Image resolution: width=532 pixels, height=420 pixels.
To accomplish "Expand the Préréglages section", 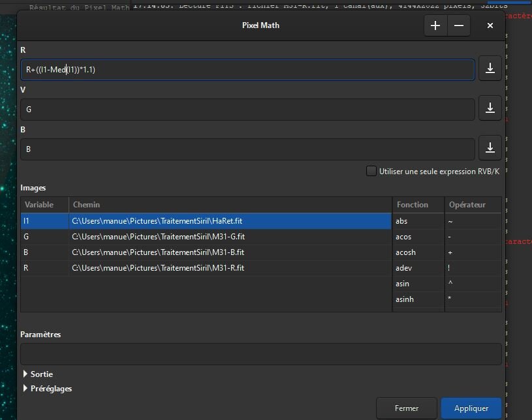I will pyautogui.click(x=26, y=389).
